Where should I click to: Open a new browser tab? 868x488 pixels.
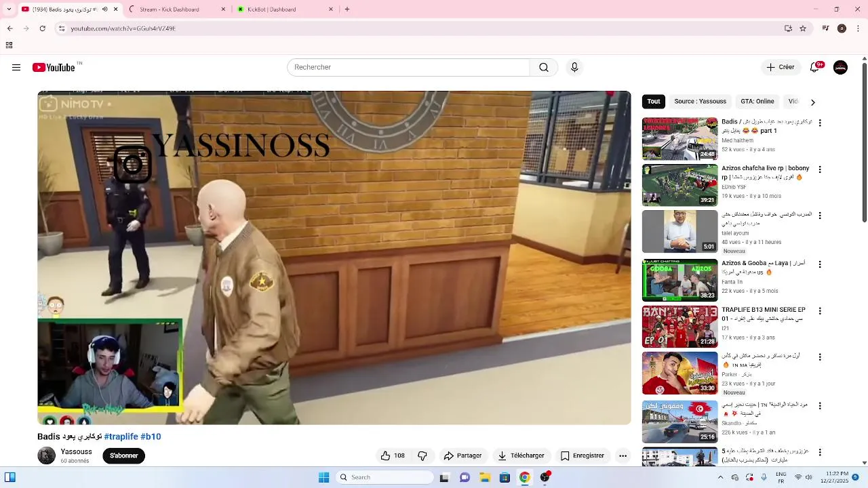coord(347,9)
